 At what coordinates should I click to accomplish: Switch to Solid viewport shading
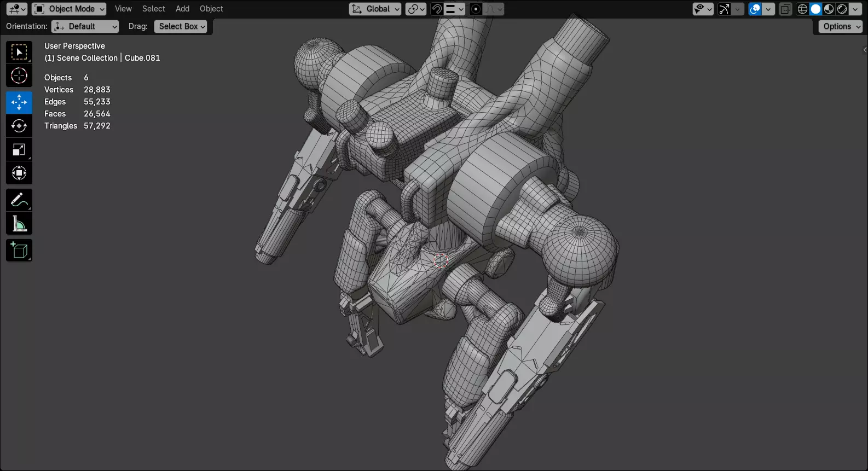tap(815, 9)
